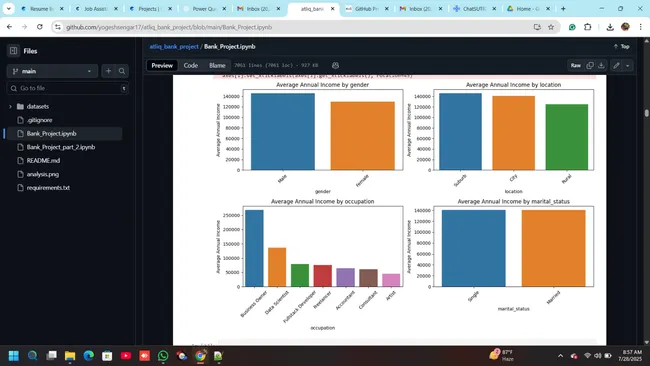Click the Copilot icon beside file info
This screenshot has width=650, height=366.
[335, 65]
